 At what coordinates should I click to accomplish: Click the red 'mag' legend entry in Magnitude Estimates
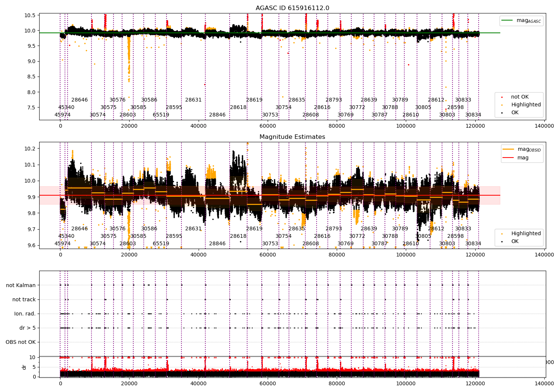(516, 158)
